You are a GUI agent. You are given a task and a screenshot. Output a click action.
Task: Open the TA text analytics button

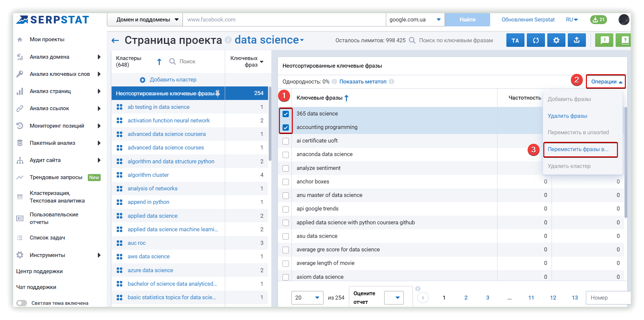[515, 40]
